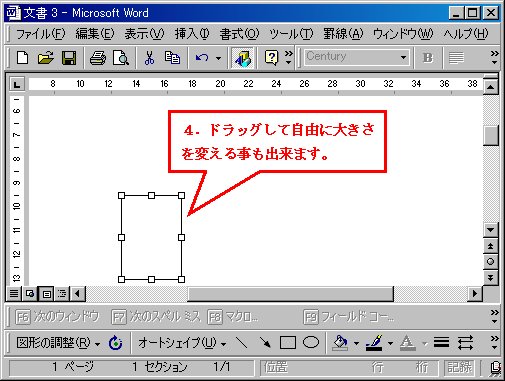The width and height of the screenshot is (505, 381).
Task: Toggle the Drawing toolbar button
Action: click(243, 58)
